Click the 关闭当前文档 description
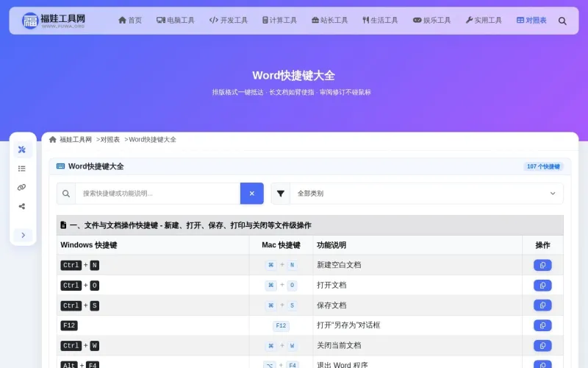The width and height of the screenshot is (588, 368). pyautogui.click(x=339, y=345)
